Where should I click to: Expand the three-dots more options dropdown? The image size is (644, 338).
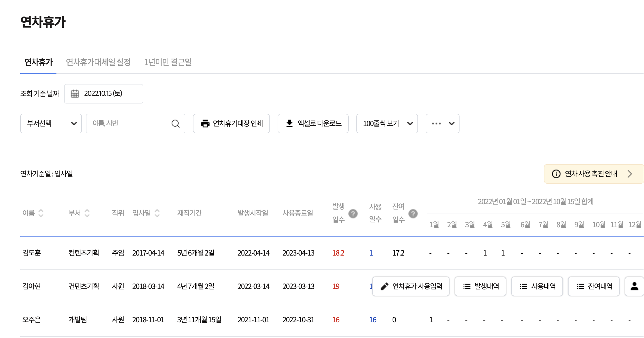coord(442,124)
